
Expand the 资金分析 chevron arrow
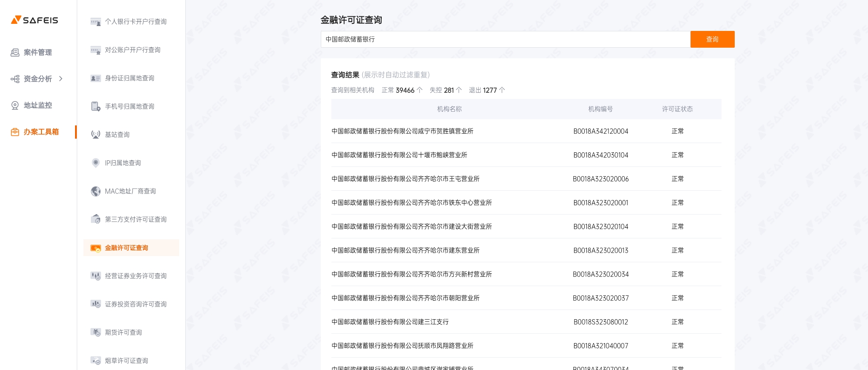coord(61,79)
